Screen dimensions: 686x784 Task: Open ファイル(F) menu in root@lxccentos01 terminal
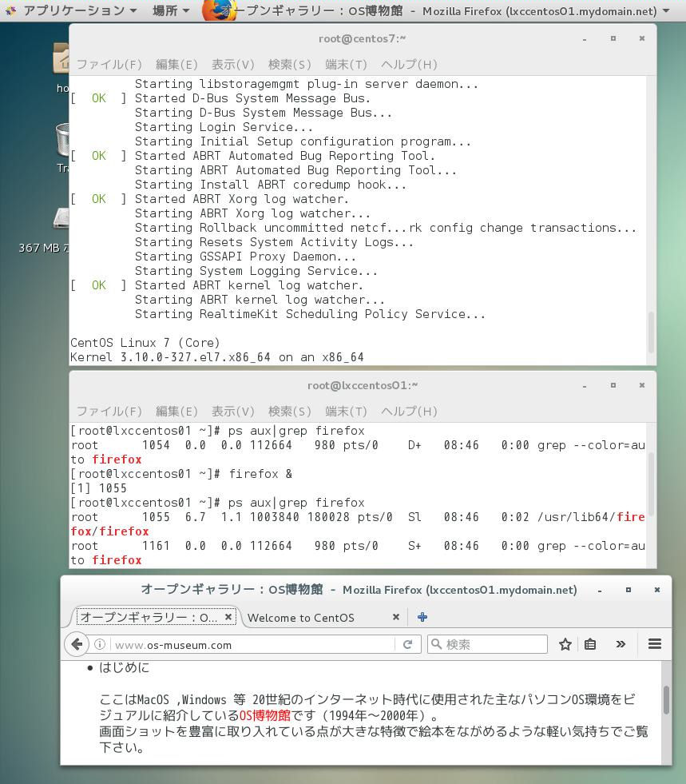coord(109,412)
